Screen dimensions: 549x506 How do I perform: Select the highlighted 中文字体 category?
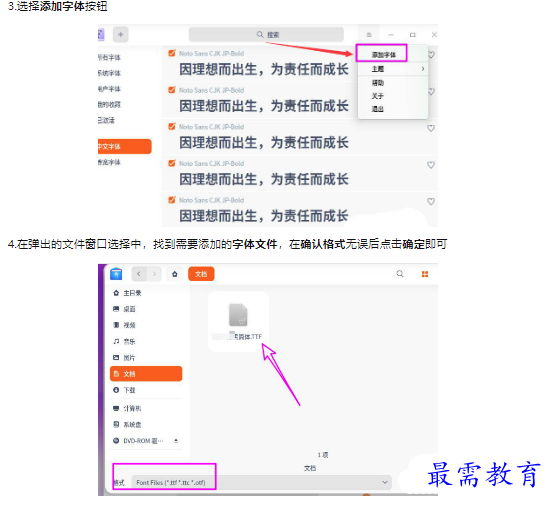coord(125,146)
